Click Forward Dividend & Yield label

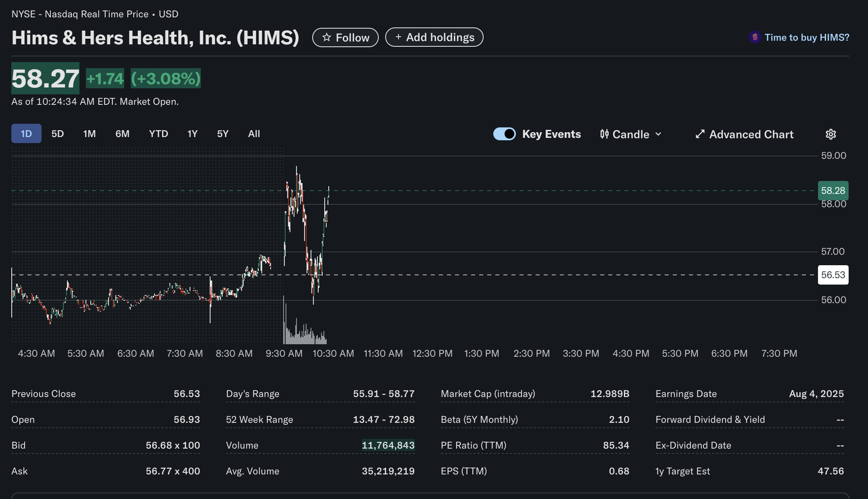click(x=710, y=420)
